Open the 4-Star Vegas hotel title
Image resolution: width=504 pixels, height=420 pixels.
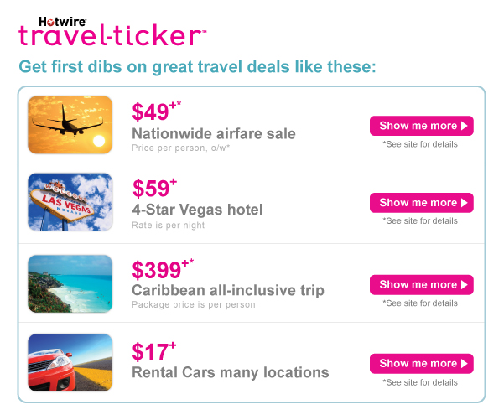[197, 210]
